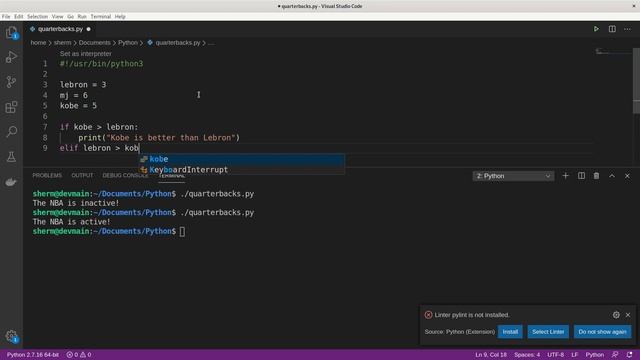
Task: Select the quarterbacks.py editor tab
Action: tap(60, 29)
